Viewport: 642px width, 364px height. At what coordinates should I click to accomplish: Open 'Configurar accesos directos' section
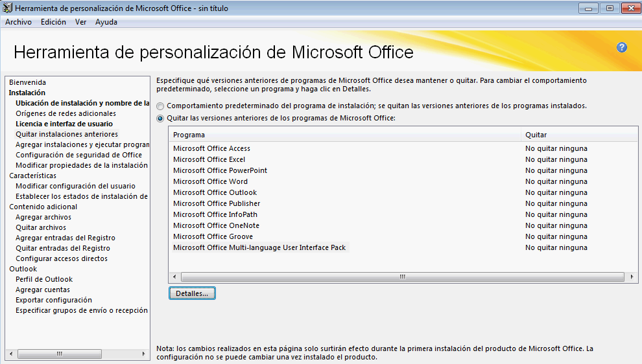point(62,258)
